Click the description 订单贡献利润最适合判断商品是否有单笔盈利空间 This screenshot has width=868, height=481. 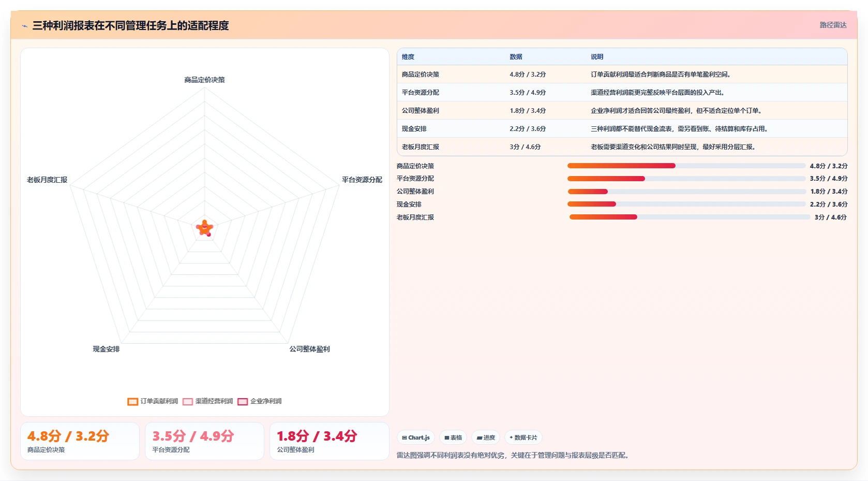pyautogui.click(x=661, y=75)
